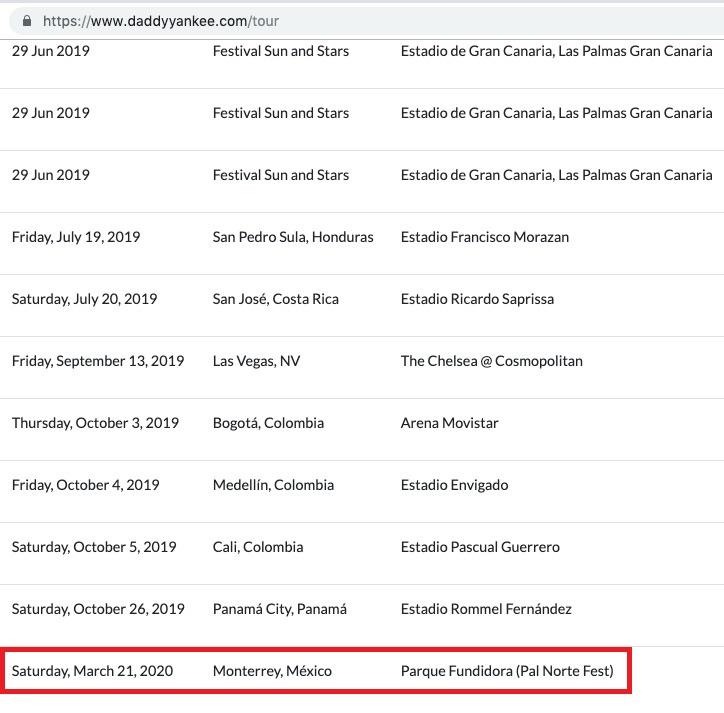Click Panamá City, Panamá location
The image size is (724, 713).
tap(279, 609)
